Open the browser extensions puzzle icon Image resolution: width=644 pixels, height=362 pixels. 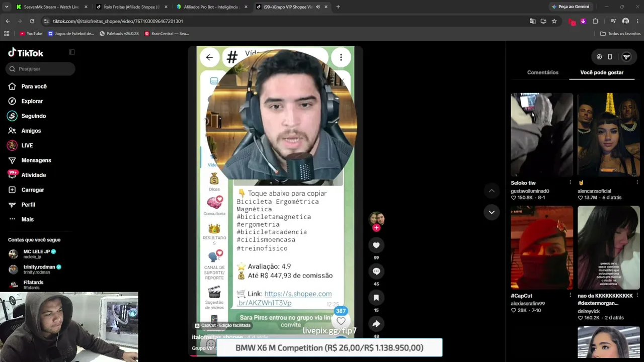point(595,21)
